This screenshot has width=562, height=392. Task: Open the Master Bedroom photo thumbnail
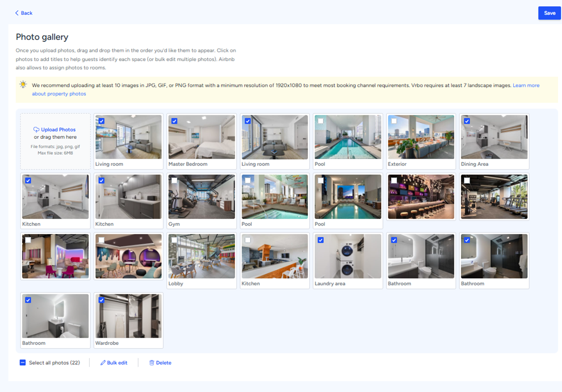pyautogui.click(x=202, y=137)
